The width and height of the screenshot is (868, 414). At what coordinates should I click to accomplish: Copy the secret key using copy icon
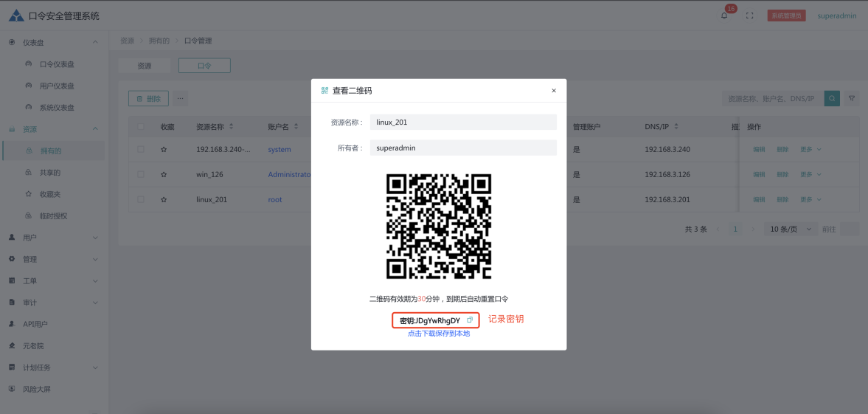tap(470, 320)
